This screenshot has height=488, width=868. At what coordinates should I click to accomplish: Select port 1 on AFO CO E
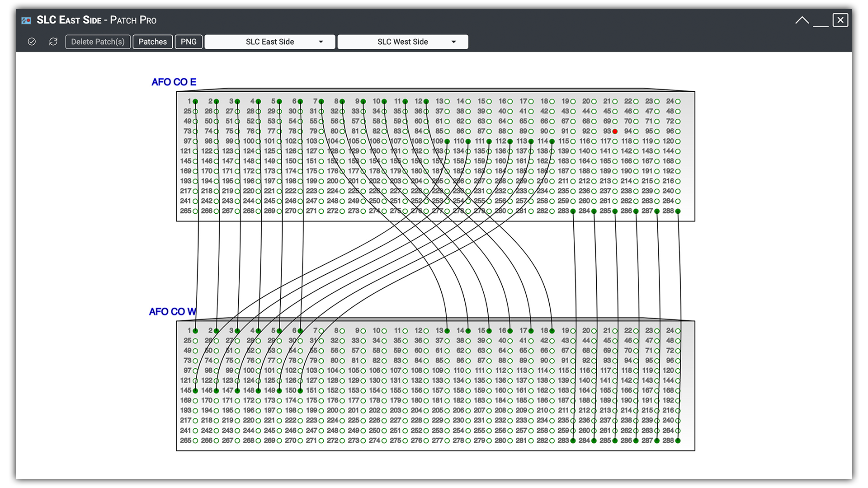coord(195,102)
